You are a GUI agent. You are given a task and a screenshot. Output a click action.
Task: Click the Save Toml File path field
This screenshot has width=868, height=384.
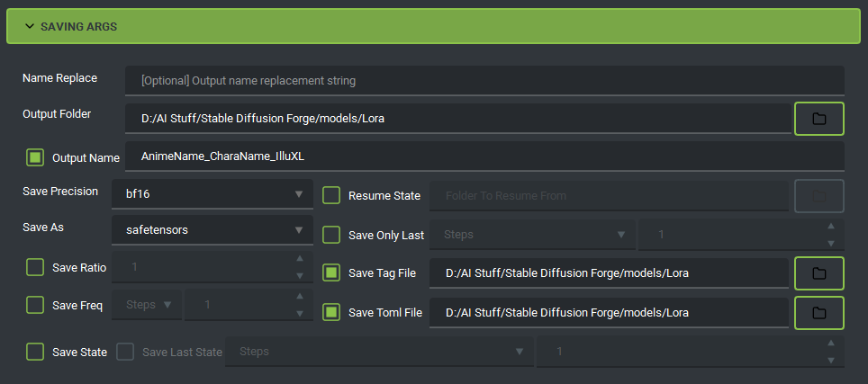coord(609,313)
